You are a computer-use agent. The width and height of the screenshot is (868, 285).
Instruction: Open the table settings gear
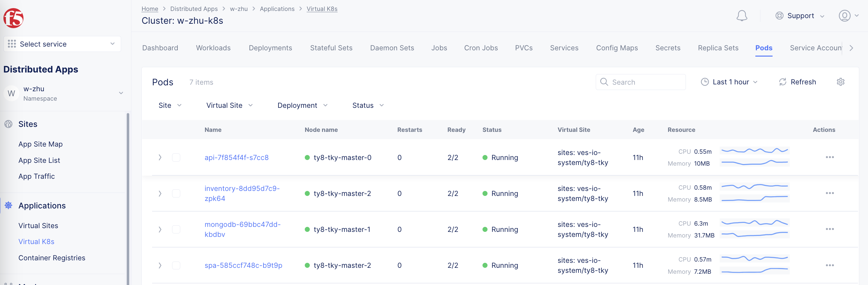840,82
